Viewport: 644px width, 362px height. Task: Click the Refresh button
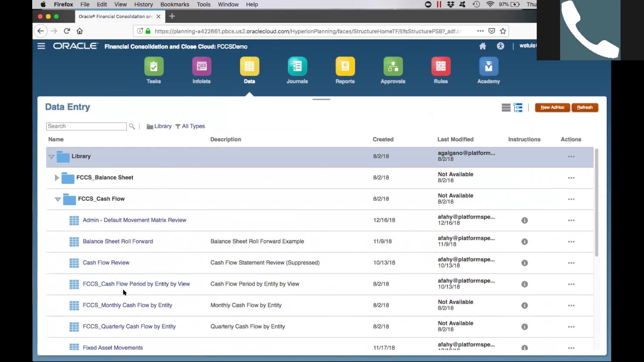585,108
